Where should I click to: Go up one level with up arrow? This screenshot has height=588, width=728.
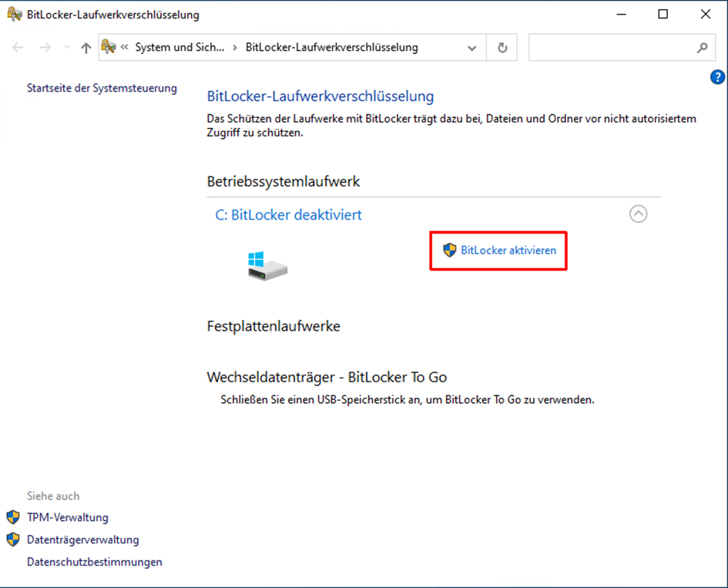[x=86, y=47]
